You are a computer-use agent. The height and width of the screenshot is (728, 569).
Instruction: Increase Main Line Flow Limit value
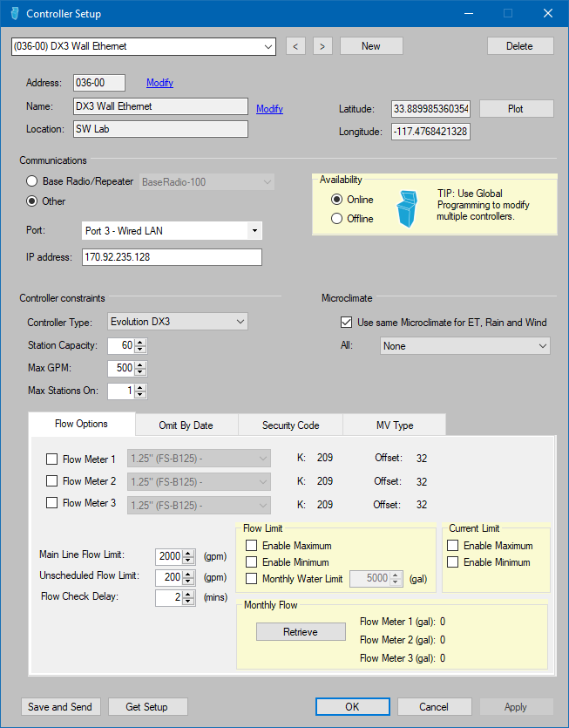tap(188, 553)
